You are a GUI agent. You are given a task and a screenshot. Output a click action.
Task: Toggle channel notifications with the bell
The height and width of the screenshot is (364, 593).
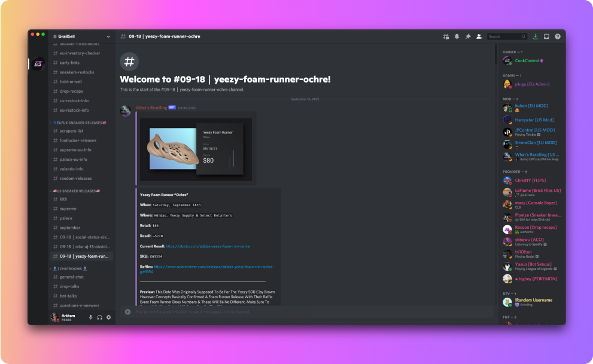pyautogui.click(x=457, y=36)
